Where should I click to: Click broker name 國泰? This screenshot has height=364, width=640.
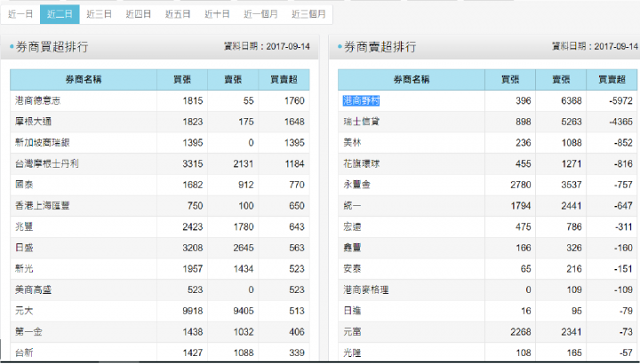tap(24, 185)
